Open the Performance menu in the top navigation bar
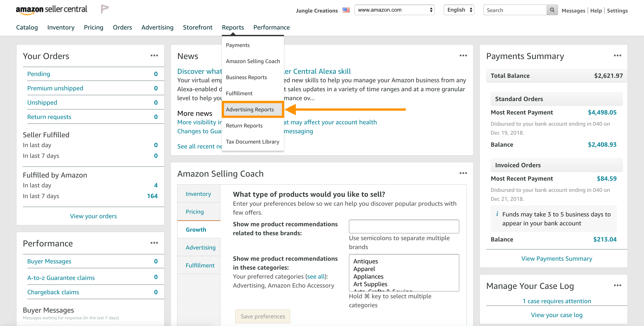 271,27
